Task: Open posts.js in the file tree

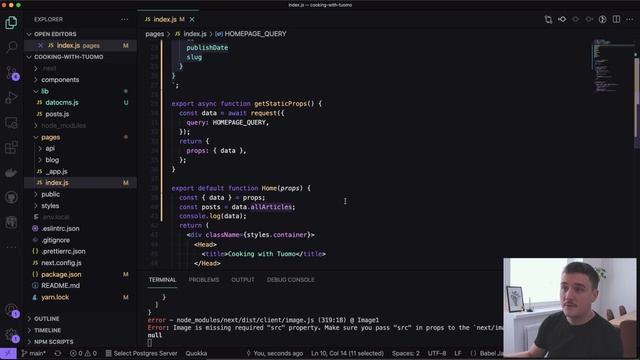Action: [80, 114]
